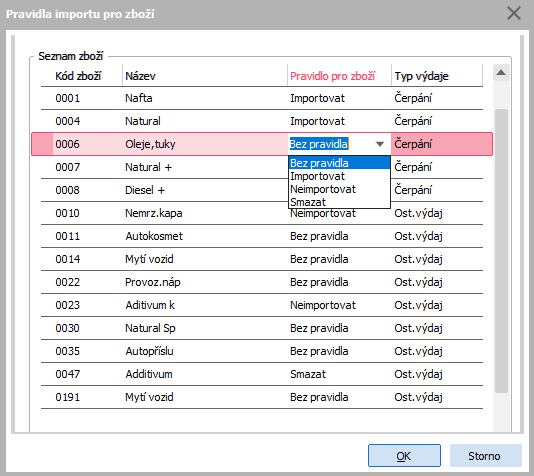Click the rule cell for Additivum row
534x476 pixels.
[339, 374]
